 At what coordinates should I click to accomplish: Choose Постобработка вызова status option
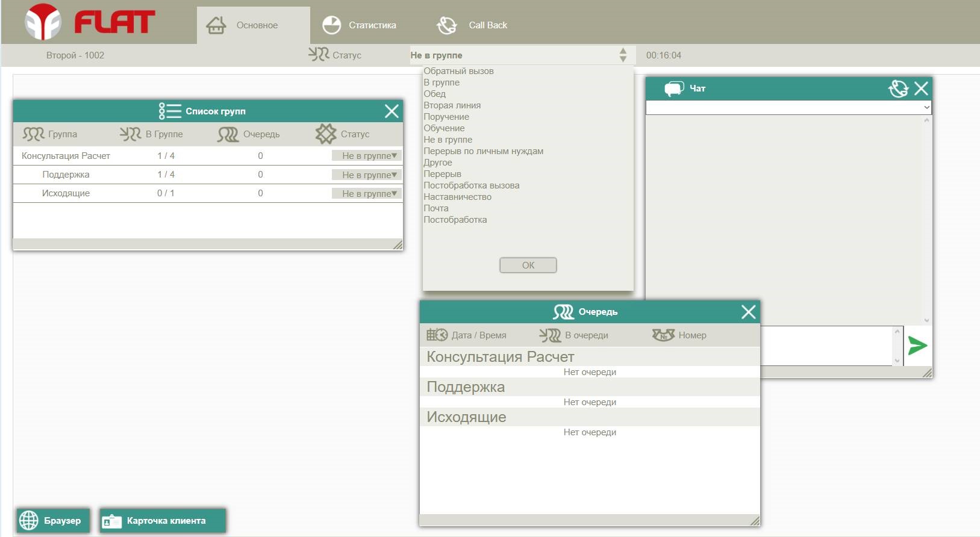[471, 185]
